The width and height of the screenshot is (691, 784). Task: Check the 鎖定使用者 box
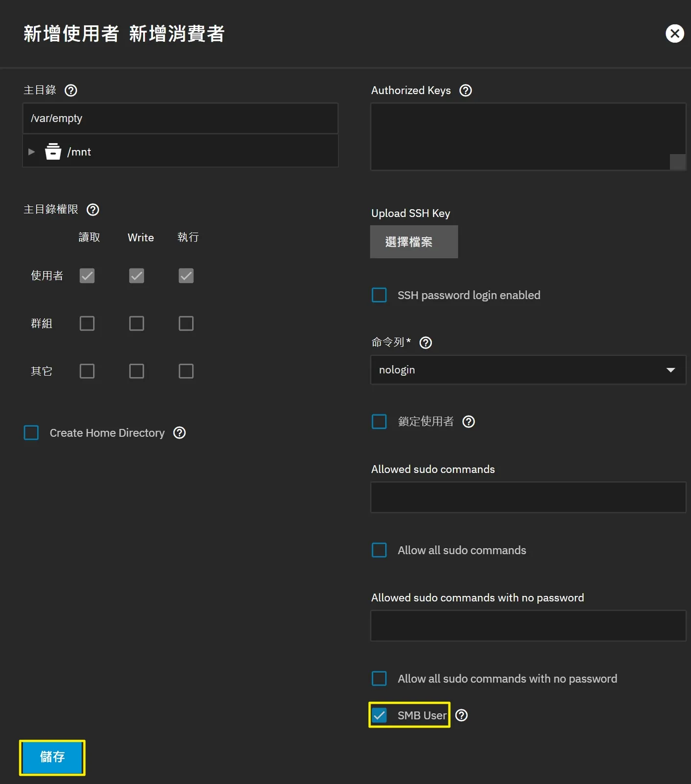tap(379, 421)
